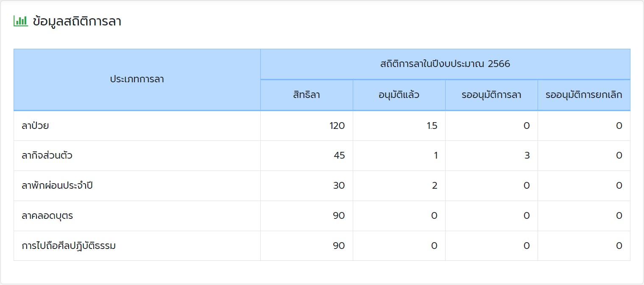Select the ลาป่วย row label
644x285 pixels.
[x=35, y=126]
